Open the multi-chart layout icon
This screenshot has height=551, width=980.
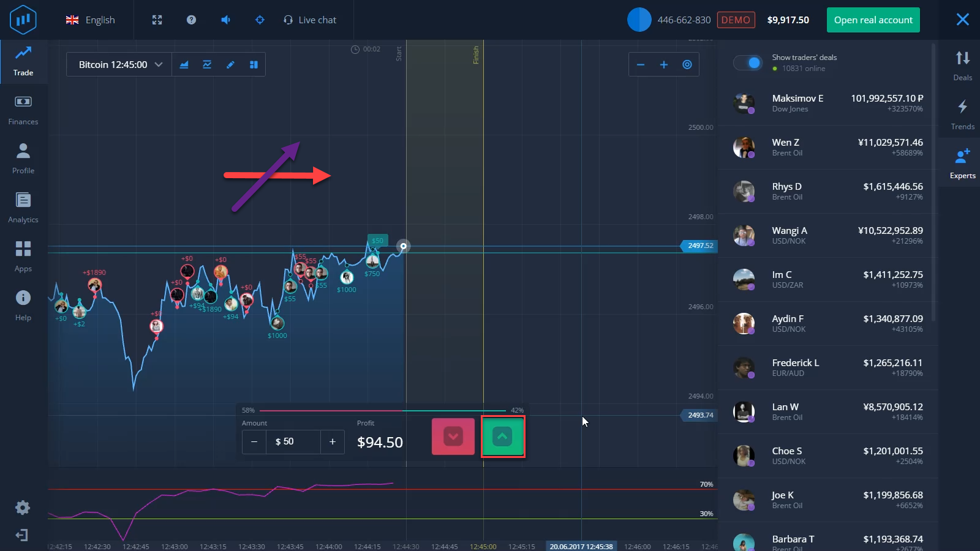click(x=254, y=65)
